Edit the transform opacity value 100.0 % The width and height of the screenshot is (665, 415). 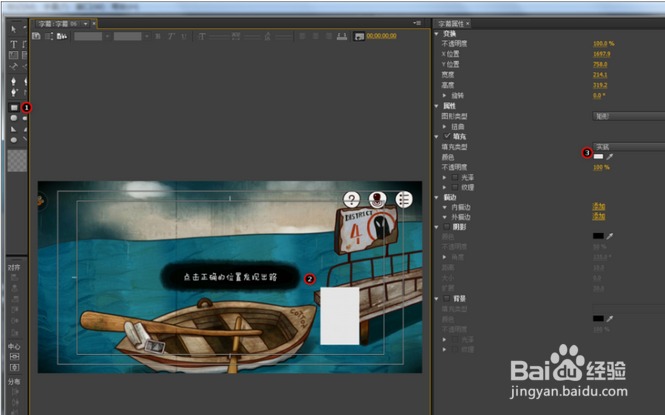coord(604,43)
